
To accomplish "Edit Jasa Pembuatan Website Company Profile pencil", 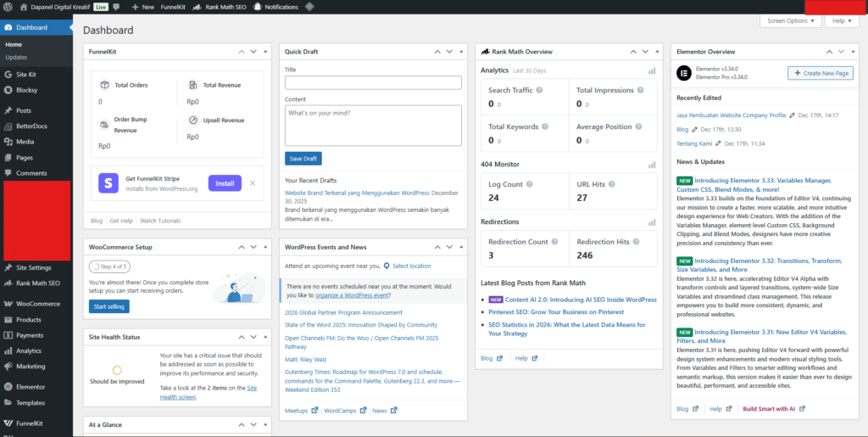I will pyautogui.click(x=792, y=115).
